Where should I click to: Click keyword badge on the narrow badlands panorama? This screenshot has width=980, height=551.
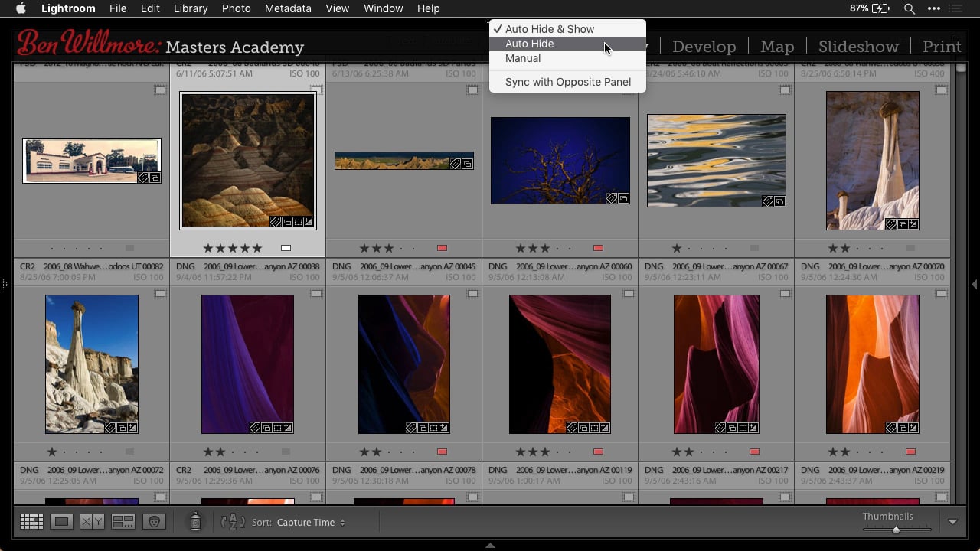[456, 164]
